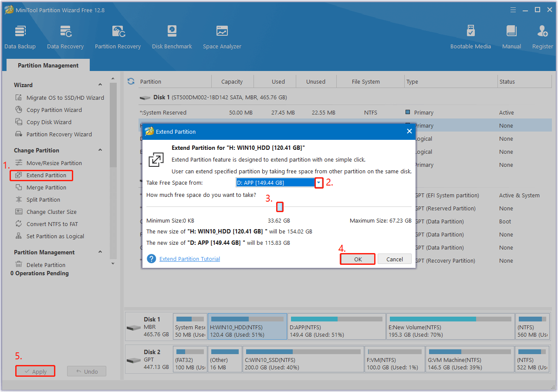Viewport: 558px width, 392px height.
Task: Open the Take Free Space dropdown
Action: click(x=319, y=183)
